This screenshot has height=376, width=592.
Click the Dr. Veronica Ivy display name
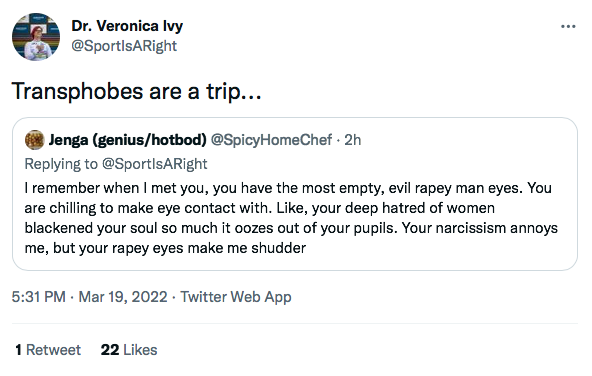point(127,26)
